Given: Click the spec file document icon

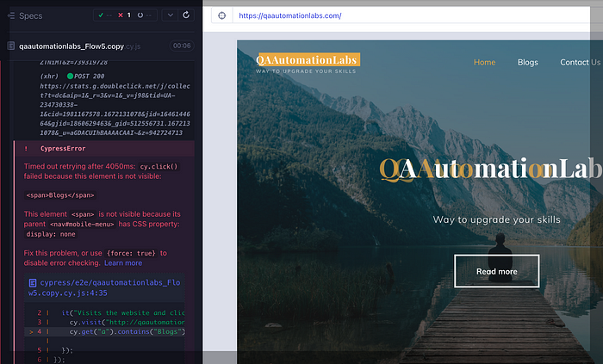Looking at the screenshot, I should (11, 46).
